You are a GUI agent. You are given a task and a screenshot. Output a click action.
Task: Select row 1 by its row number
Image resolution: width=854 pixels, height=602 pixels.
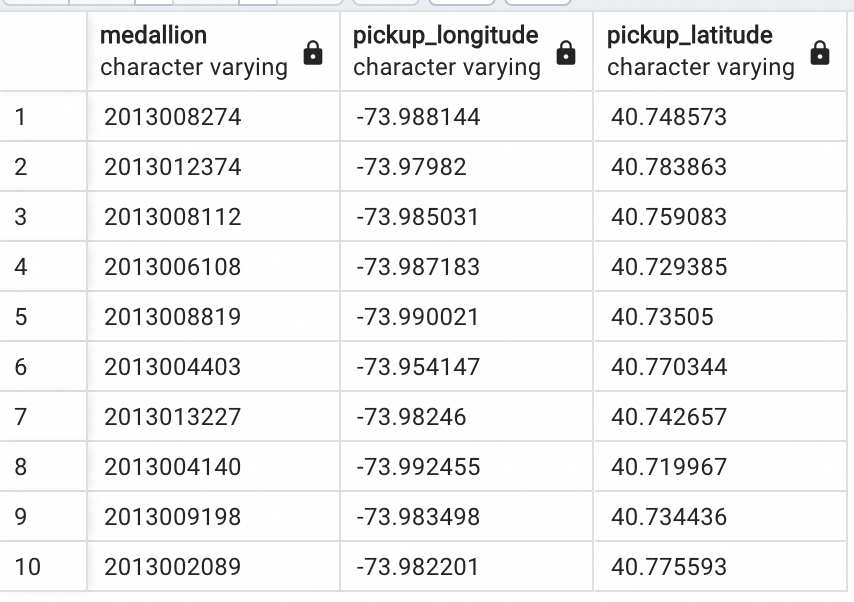tap(21, 117)
